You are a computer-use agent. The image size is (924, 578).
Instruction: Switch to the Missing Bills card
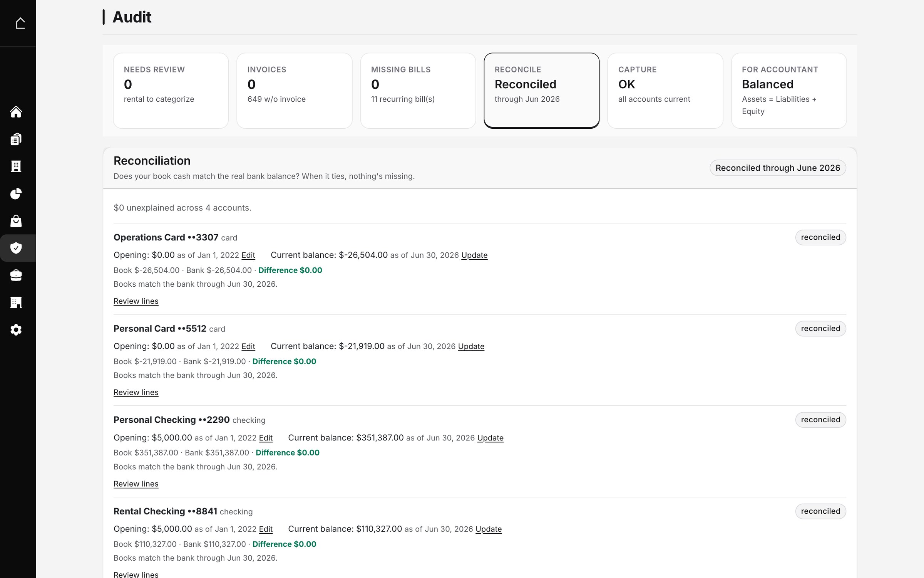[418, 91]
